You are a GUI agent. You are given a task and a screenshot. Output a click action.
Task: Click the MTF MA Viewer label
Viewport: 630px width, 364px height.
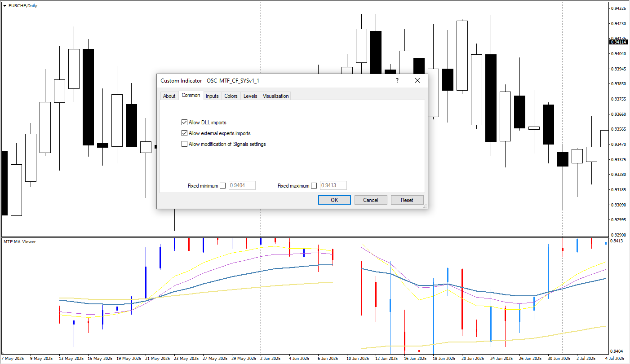20,242
